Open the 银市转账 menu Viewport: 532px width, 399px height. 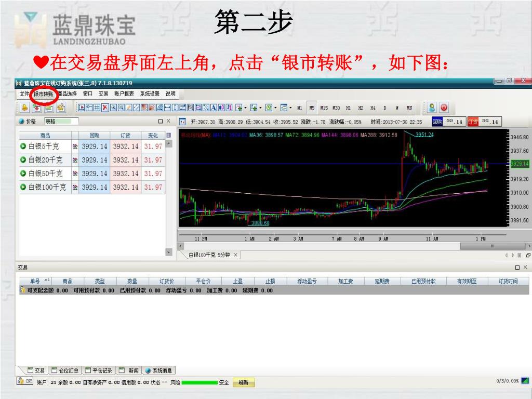click(x=44, y=94)
